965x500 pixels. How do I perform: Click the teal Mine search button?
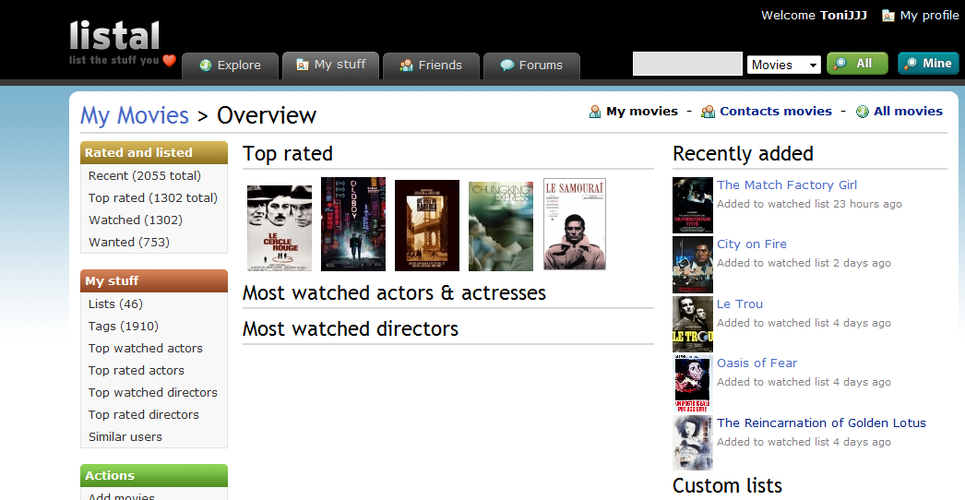[928, 63]
